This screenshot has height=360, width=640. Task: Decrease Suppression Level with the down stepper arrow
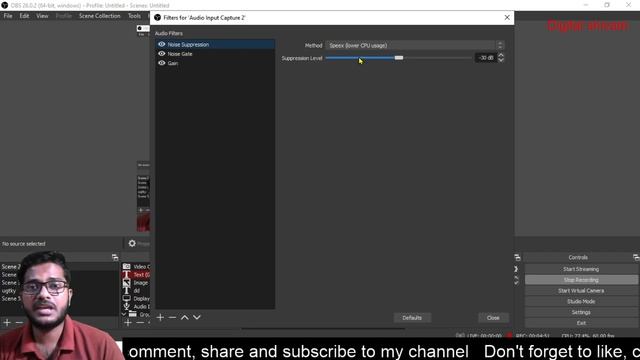click(501, 60)
